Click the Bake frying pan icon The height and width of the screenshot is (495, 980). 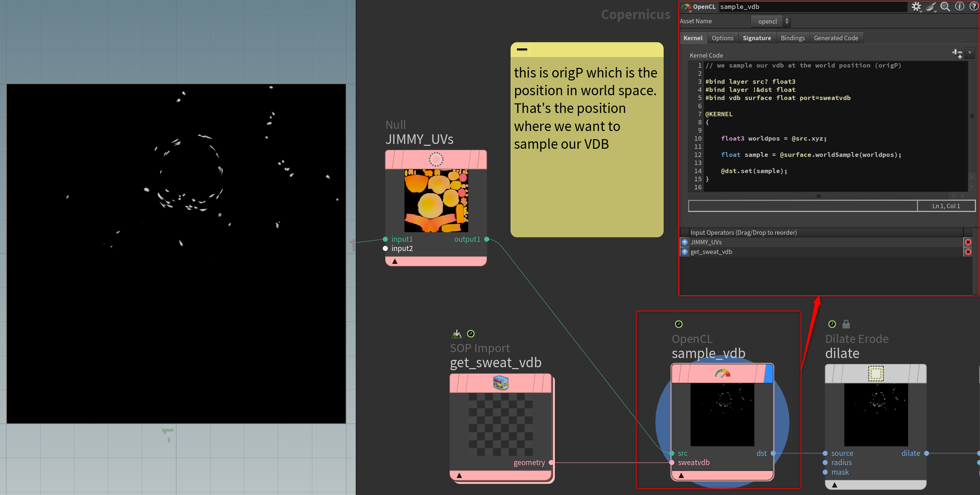coord(931,7)
